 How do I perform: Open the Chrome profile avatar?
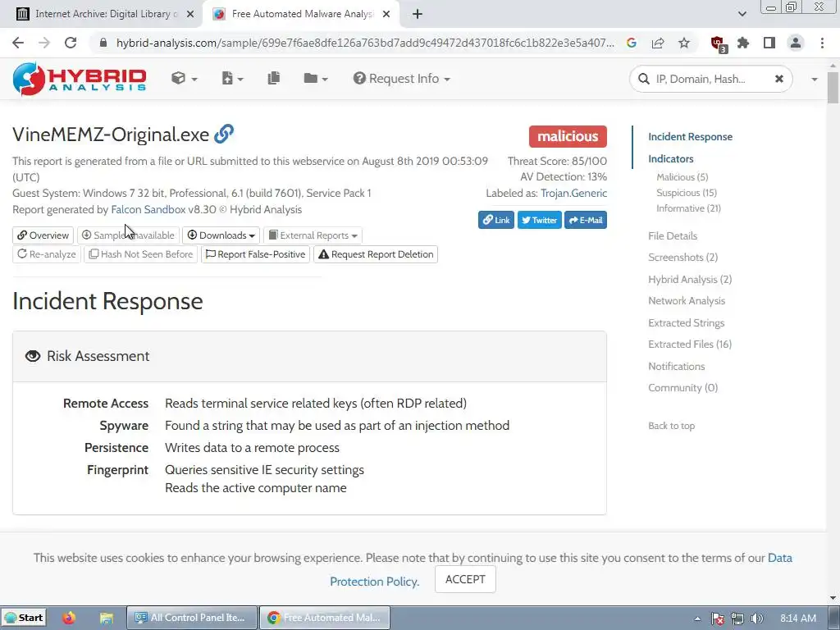(x=796, y=43)
